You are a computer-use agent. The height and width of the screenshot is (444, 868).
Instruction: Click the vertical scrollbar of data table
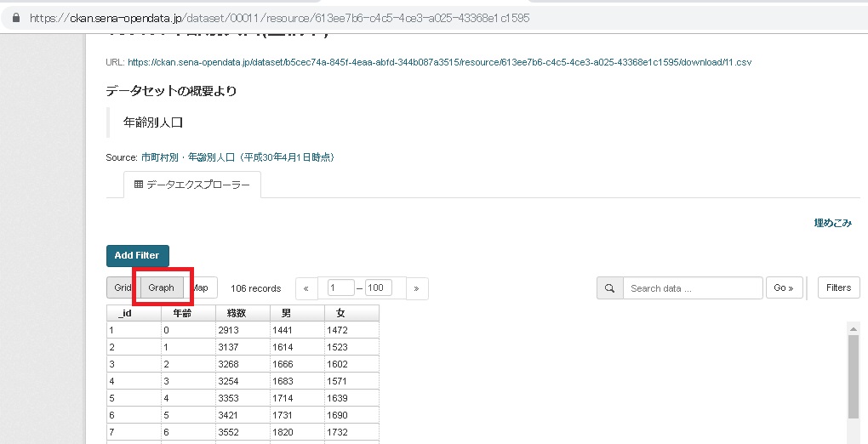click(854, 374)
